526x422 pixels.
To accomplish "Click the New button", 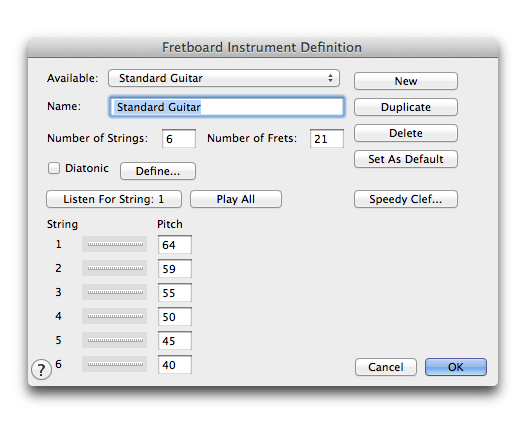I will pos(406,81).
